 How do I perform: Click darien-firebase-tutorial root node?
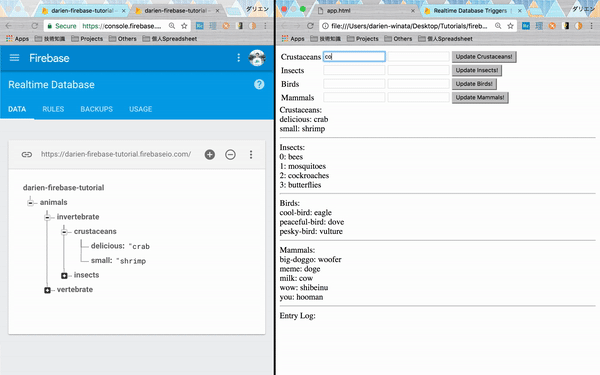coord(64,188)
